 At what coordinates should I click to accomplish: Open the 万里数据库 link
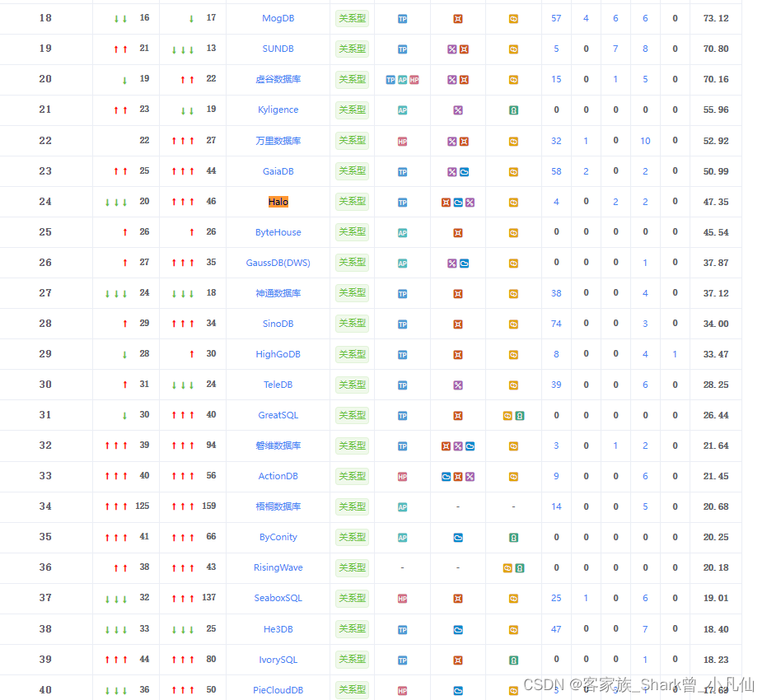[x=278, y=141]
